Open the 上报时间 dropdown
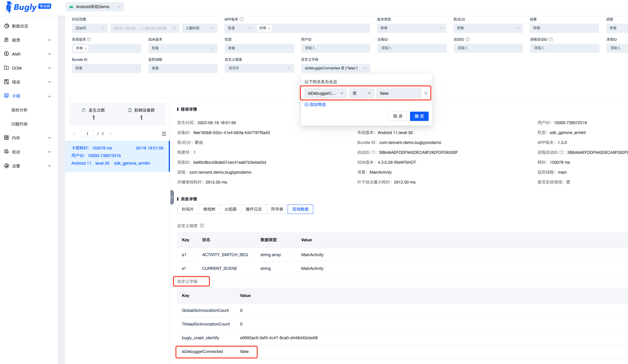The width and height of the screenshot is (628, 364). (200, 28)
